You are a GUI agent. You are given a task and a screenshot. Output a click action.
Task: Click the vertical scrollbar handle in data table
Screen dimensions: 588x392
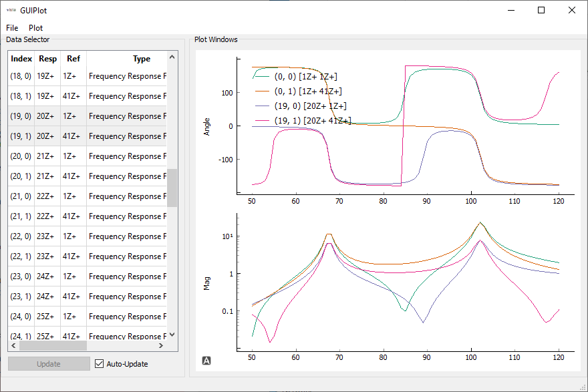pyautogui.click(x=172, y=188)
